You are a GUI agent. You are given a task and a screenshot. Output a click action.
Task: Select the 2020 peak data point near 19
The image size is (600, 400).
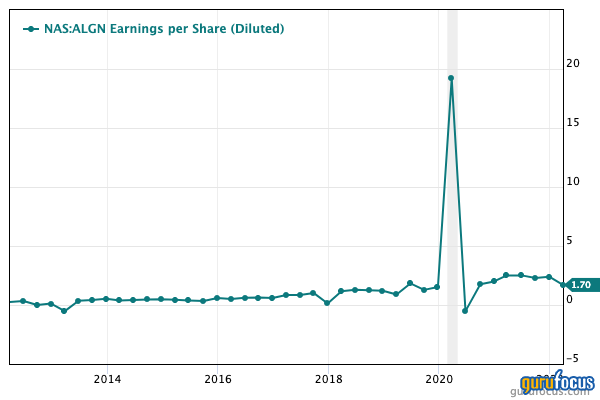point(451,78)
